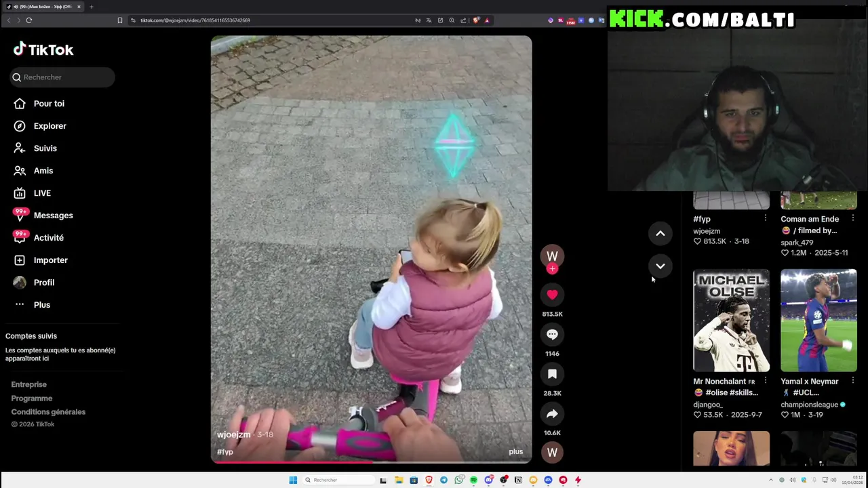Image resolution: width=868 pixels, height=488 pixels.
Task: Open File Explorer from the taskbar
Action: point(399,480)
